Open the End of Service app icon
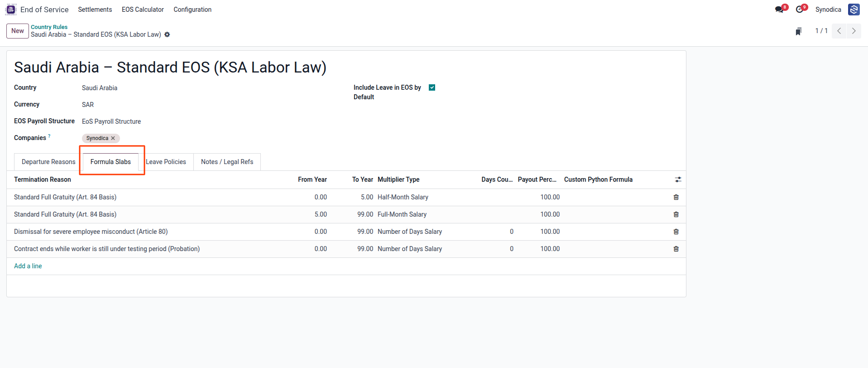The width and height of the screenshot is (868, 368). point(11,10)
